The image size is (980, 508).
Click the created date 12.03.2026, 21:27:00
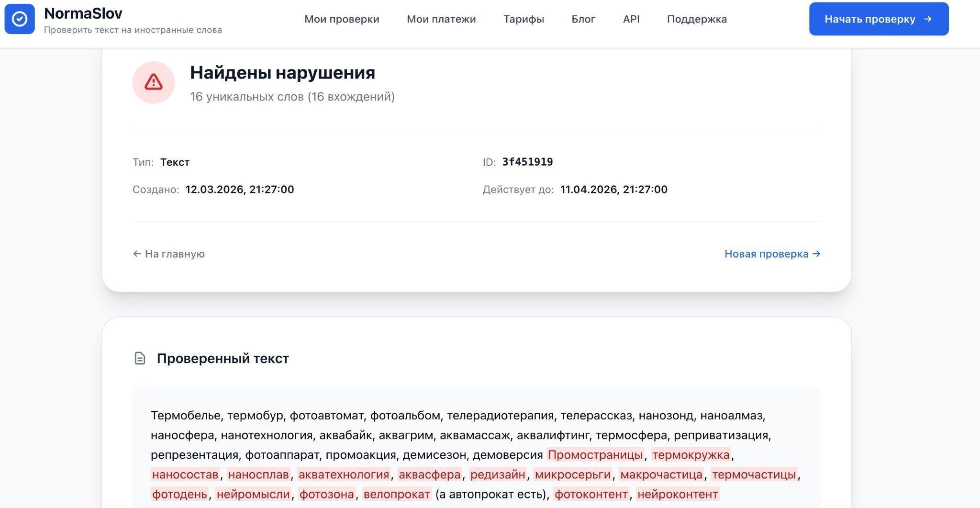[240, 189]
